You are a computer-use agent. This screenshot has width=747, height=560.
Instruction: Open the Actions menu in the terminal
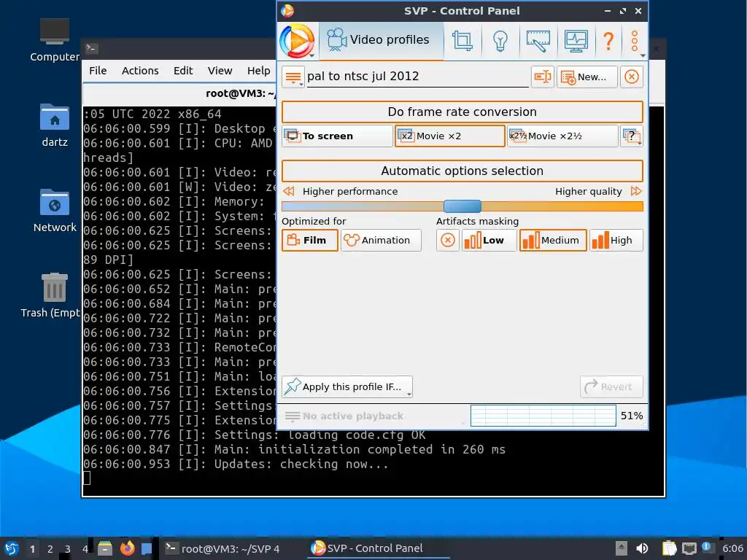click(x=140, y=71)
